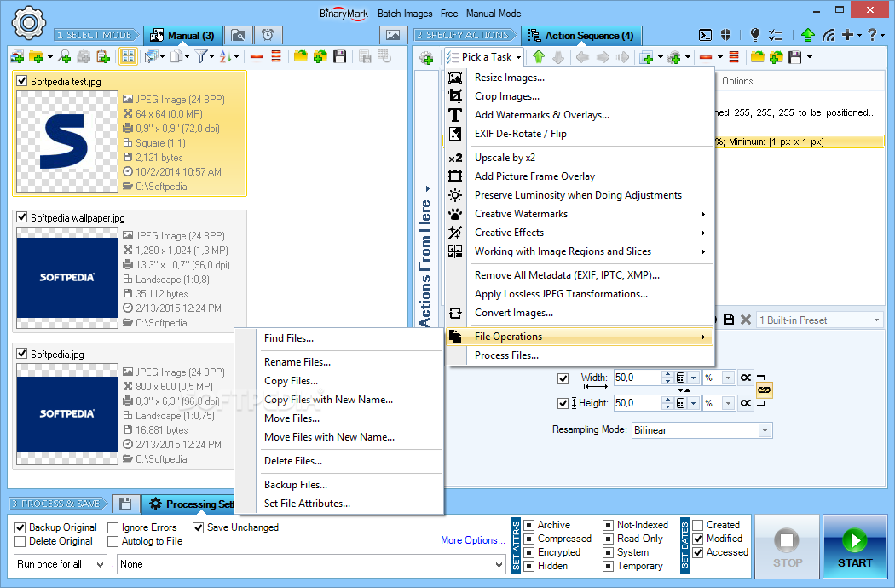
Task: Toggle the Width enable checkbox
Action: [x=563, y=378]
